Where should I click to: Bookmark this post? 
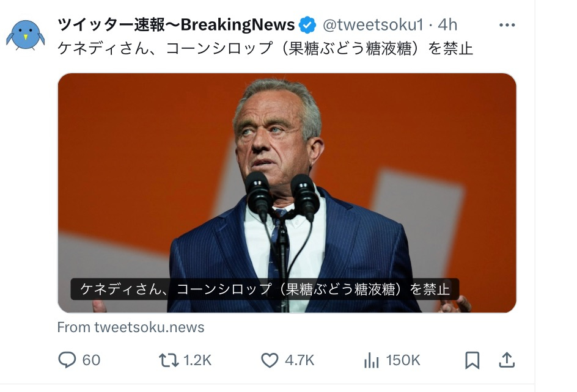472,360
